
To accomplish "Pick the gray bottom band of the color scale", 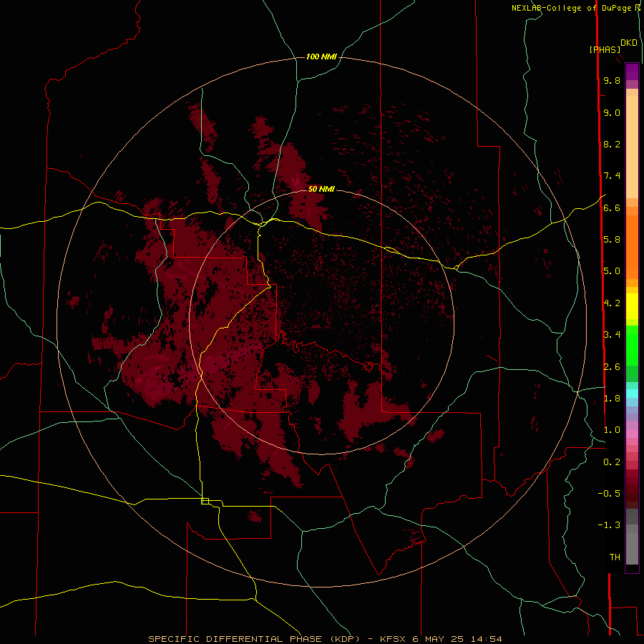I will coord(632,545).
